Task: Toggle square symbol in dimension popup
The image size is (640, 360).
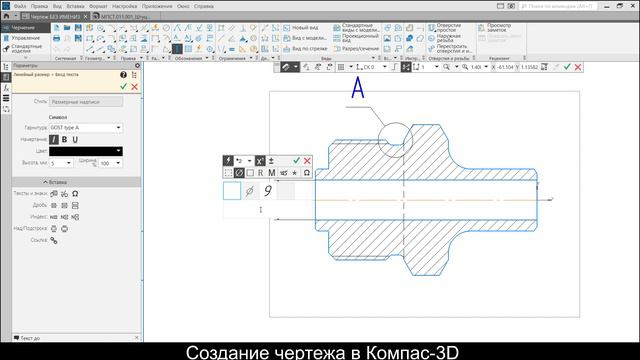Action: point(250,173)
